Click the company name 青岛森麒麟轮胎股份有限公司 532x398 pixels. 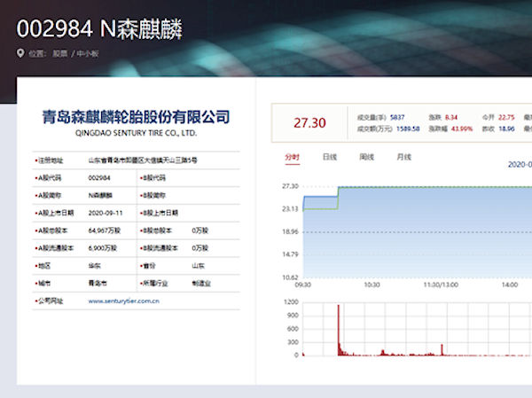coord(136,117)
